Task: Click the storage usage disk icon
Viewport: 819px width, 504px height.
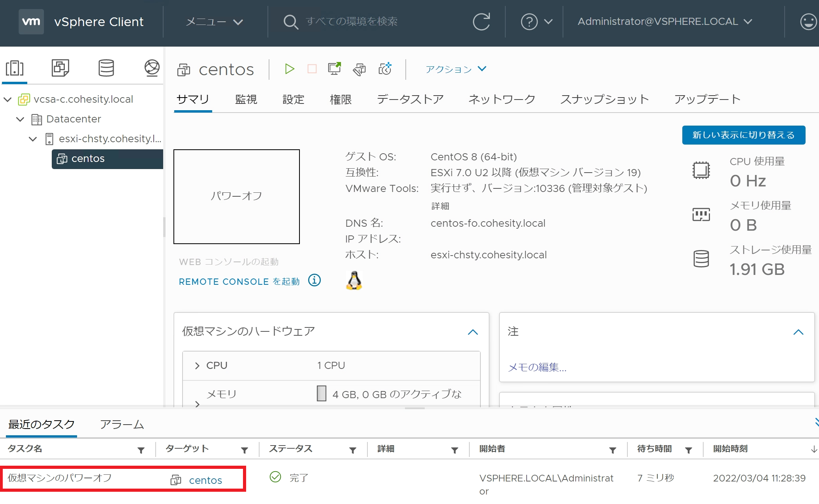Action: 701,259
